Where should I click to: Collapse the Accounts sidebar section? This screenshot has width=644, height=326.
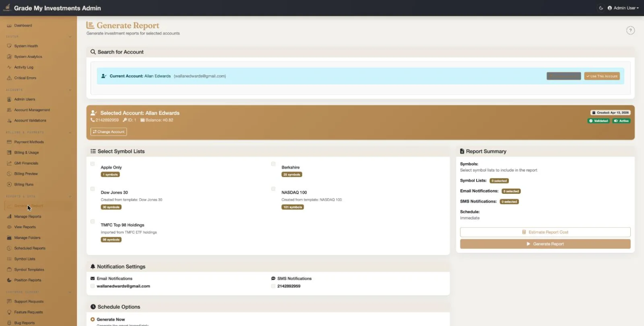coord(70,90)
